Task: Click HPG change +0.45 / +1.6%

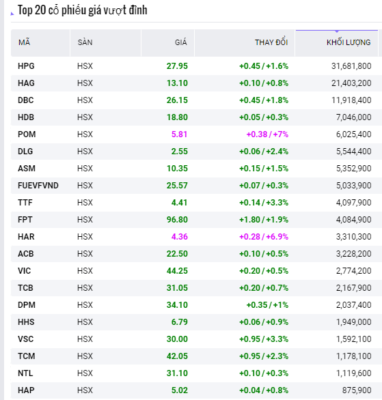Action: coord(264,66)
